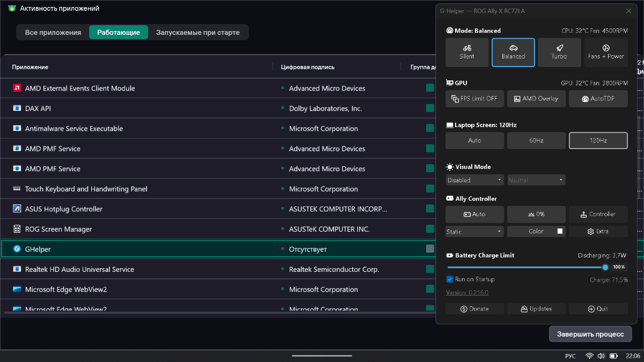This screenshot has width=644, height=362.
Task: Open the Version: 0.216.0 link
Action: [467, 293]
